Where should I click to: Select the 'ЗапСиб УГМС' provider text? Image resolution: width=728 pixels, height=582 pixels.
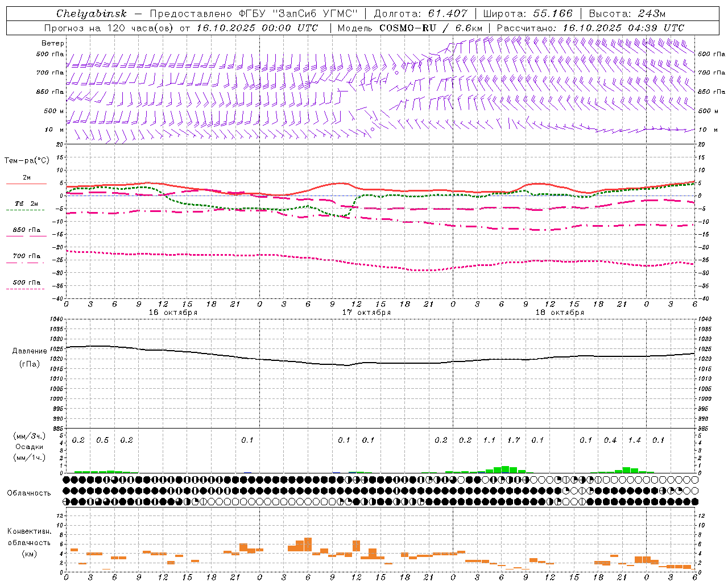point(315,14)
